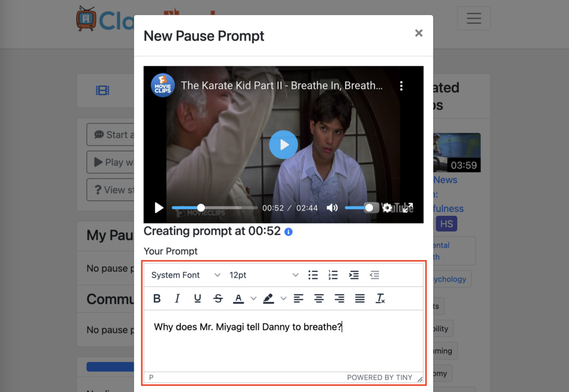Click the info icon next to prompt time
The width and height of the screenshot is (569, 392).
coord(288,232)
